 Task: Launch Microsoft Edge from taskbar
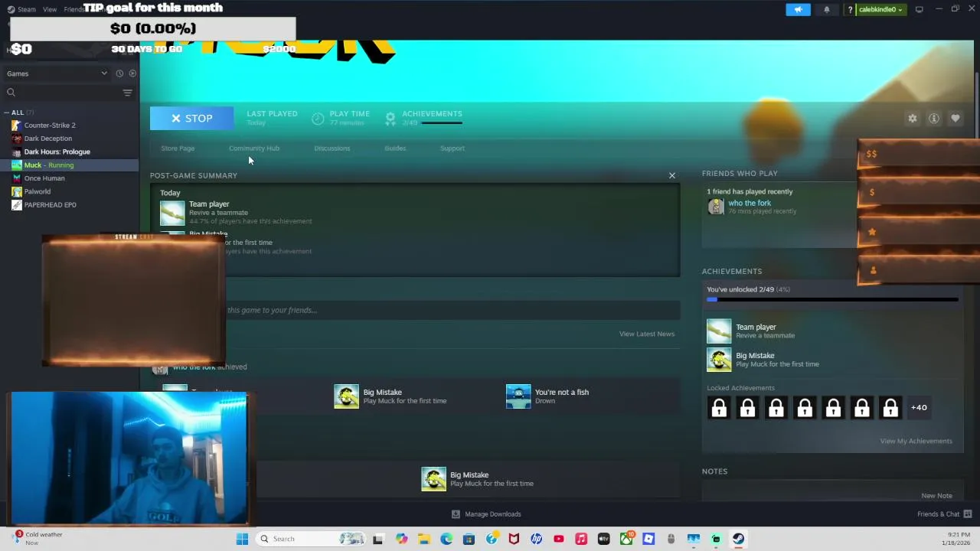pos(446,539)
